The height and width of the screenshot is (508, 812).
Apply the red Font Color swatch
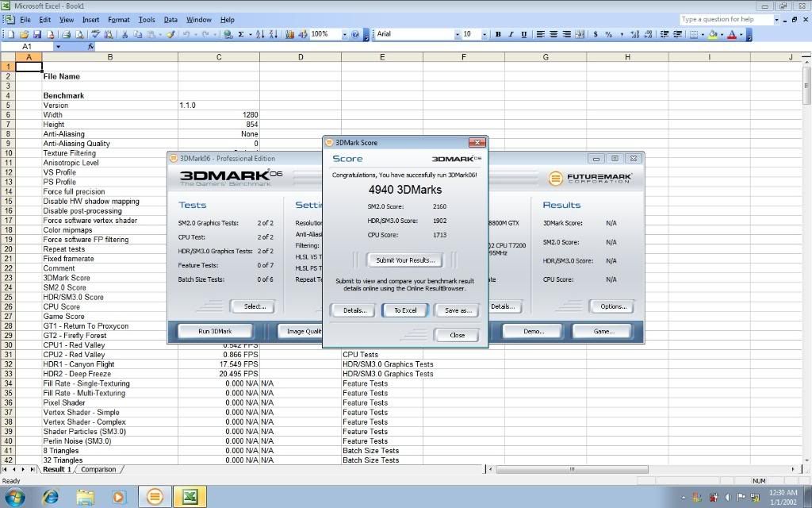pyautogui.click(x=732, y=34)
